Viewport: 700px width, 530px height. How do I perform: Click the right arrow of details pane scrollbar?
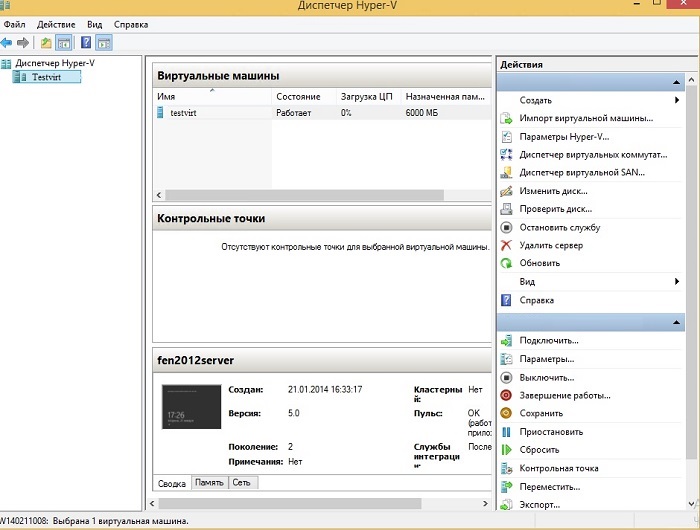[485, 504]
